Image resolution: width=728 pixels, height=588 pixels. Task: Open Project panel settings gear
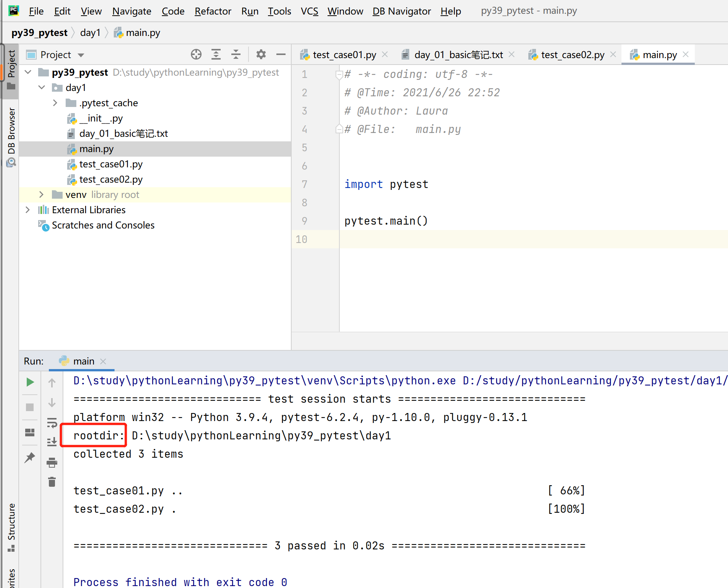click(261, 55)
